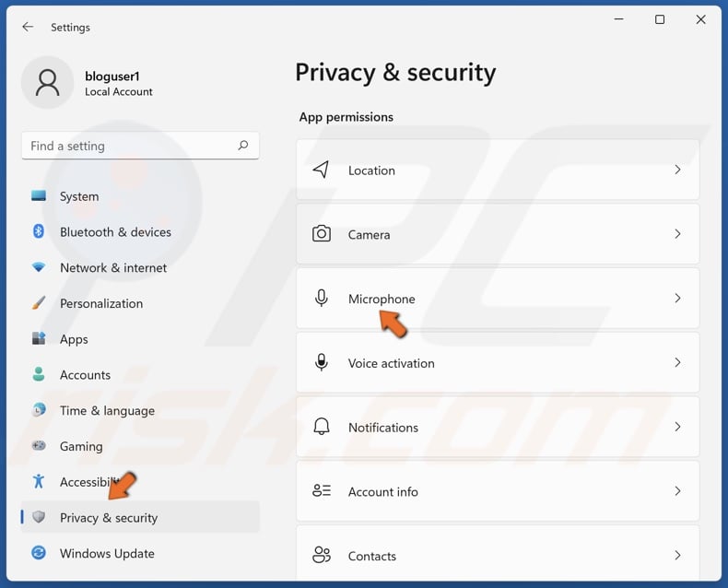This screenshot has width=728, height=588.
Task: Click the Time & language globe icon
Action: tap(39, 409)
